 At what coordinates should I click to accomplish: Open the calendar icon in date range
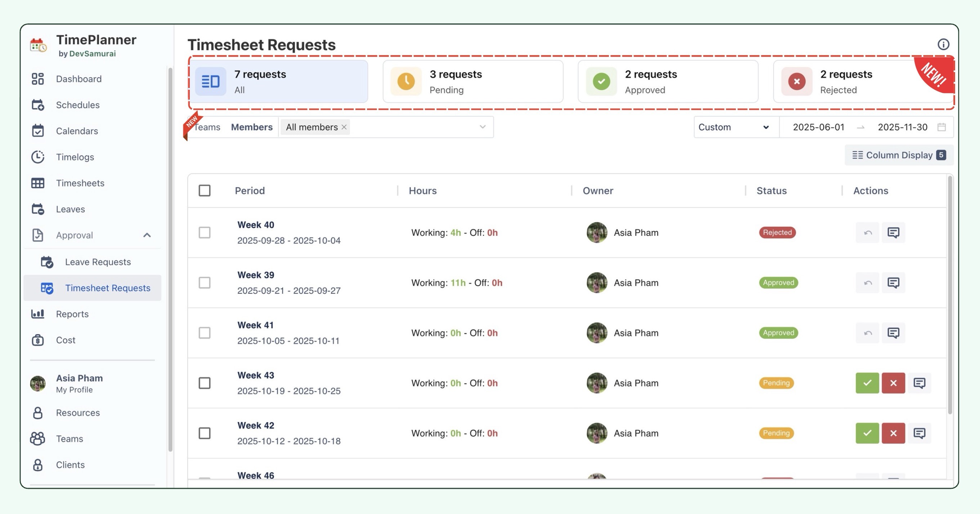tap(941, 127)
